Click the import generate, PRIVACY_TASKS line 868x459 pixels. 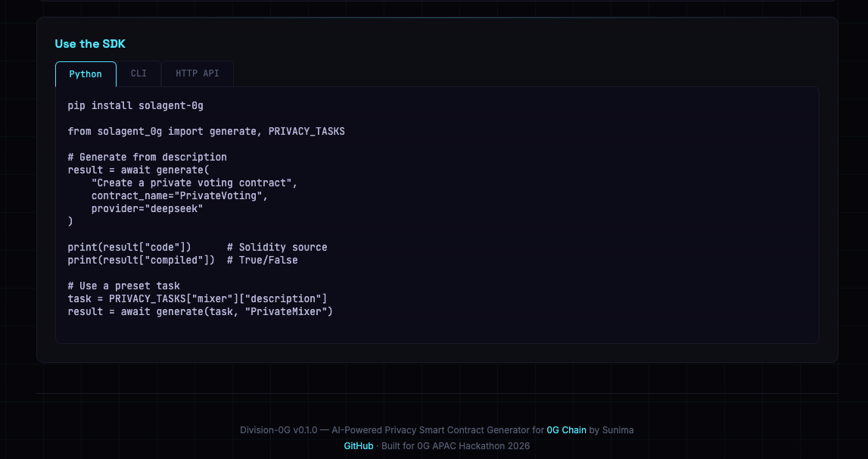coord(206,131)
